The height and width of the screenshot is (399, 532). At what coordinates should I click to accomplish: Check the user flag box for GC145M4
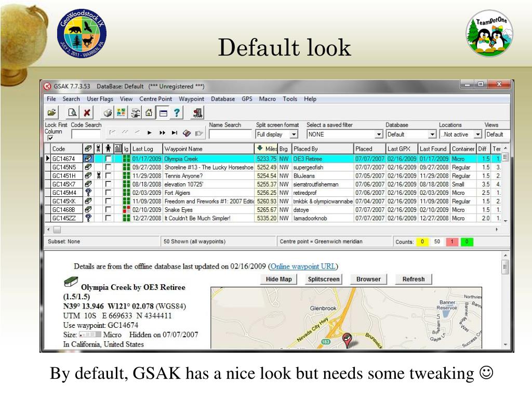[x=108, y=192]
